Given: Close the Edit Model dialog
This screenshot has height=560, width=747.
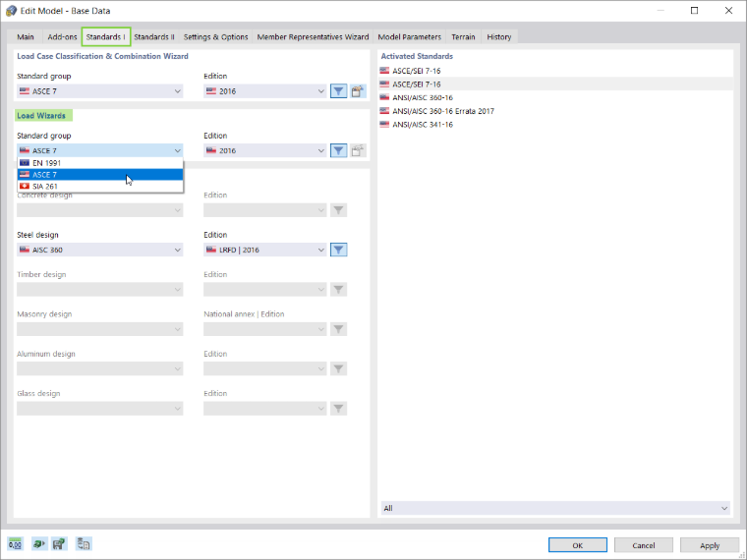Looking at the screenshot, I should (x=728, y=11).
